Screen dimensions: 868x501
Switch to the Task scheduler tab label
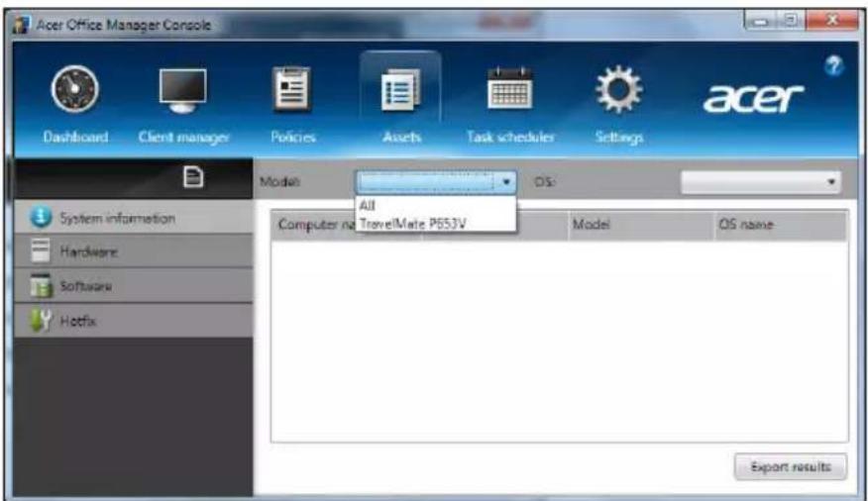pos(510,137)
